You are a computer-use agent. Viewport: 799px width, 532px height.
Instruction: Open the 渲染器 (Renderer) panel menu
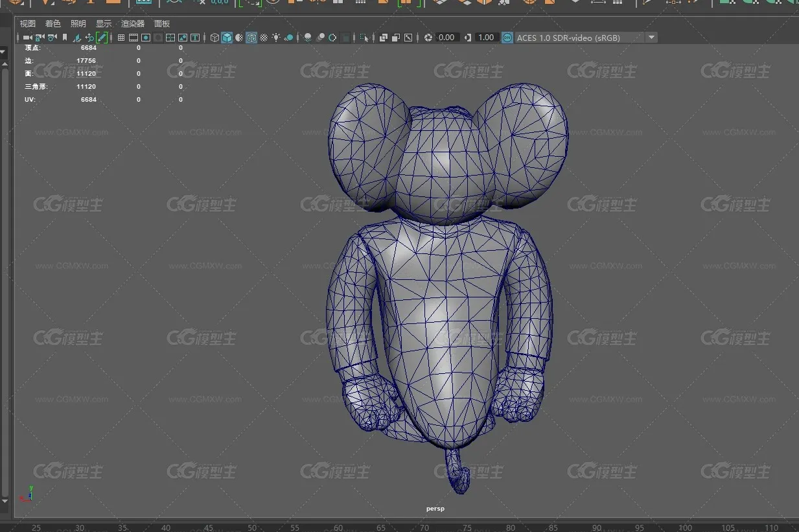tap(133, 23)
